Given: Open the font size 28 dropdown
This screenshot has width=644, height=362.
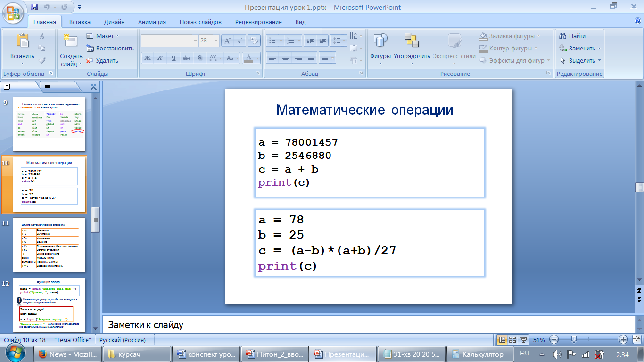Looking at the screenshot, I should (216, 41).
